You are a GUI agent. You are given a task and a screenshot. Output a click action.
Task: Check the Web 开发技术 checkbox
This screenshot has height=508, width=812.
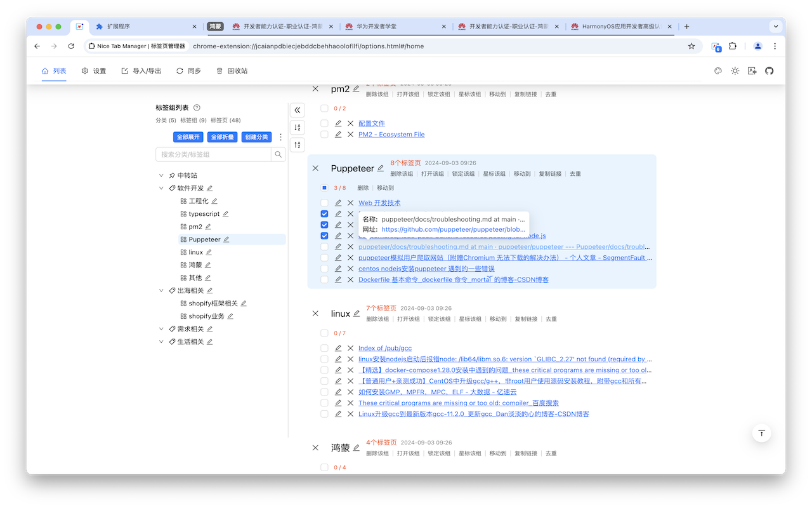coord(324,203)
